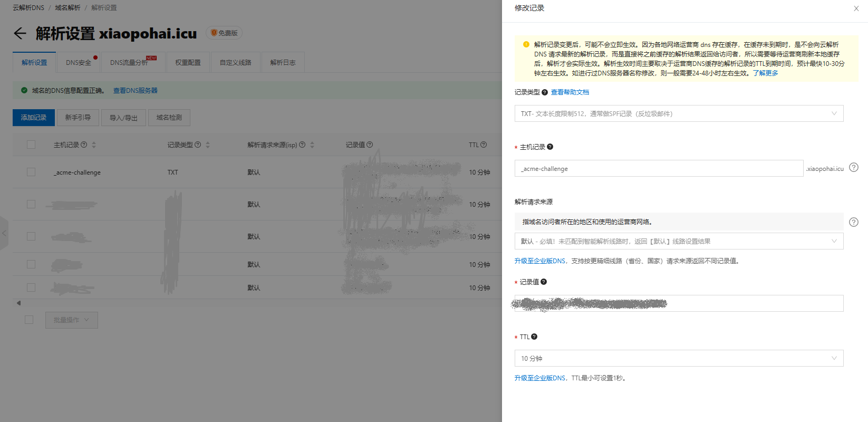Click _acme-challenge host record cell in table

click(x=77, y=172)
